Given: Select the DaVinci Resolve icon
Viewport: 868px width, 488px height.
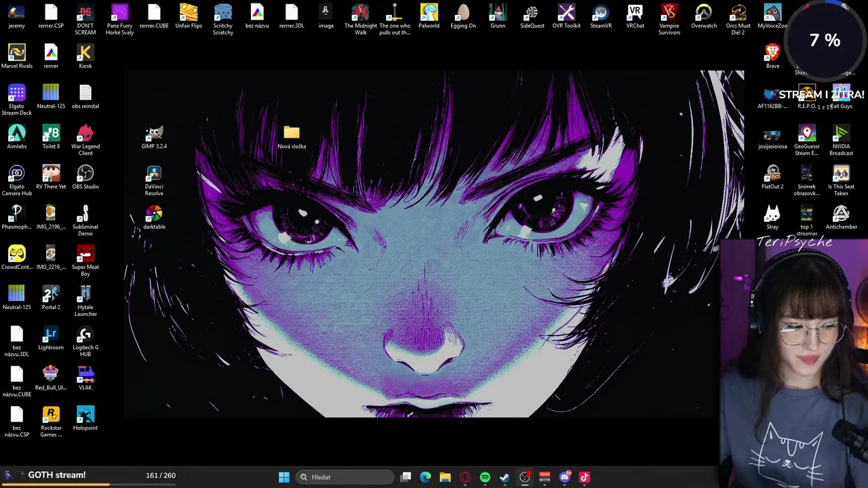Looking at the screenshot, I should tap(154, 180).
